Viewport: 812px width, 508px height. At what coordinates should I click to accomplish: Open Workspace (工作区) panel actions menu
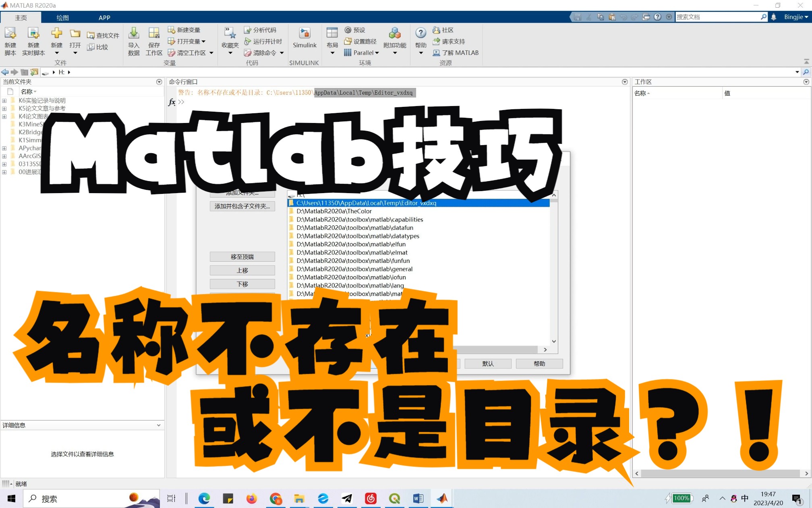click(806, 82)
